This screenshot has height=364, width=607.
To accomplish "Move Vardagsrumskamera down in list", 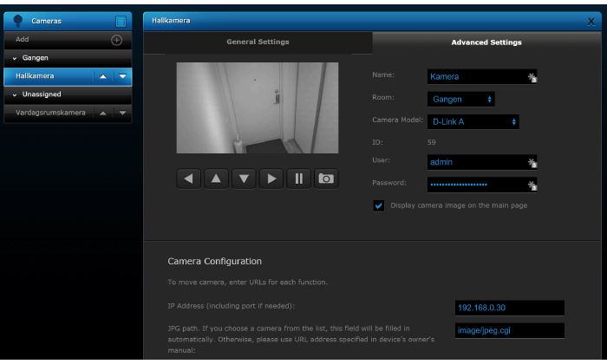I will [122, 113].
